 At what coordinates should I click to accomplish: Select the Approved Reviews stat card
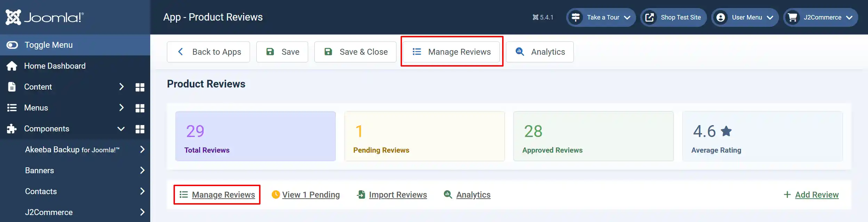click(x=594, y=136)
